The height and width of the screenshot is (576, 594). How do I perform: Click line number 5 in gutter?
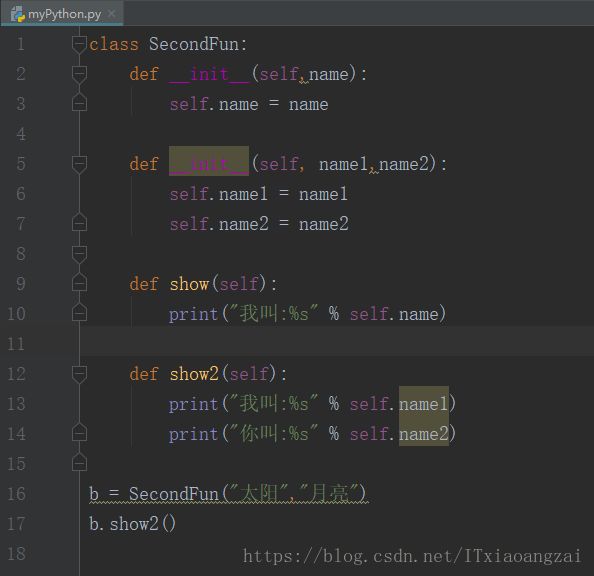click(x=21, y=164)
